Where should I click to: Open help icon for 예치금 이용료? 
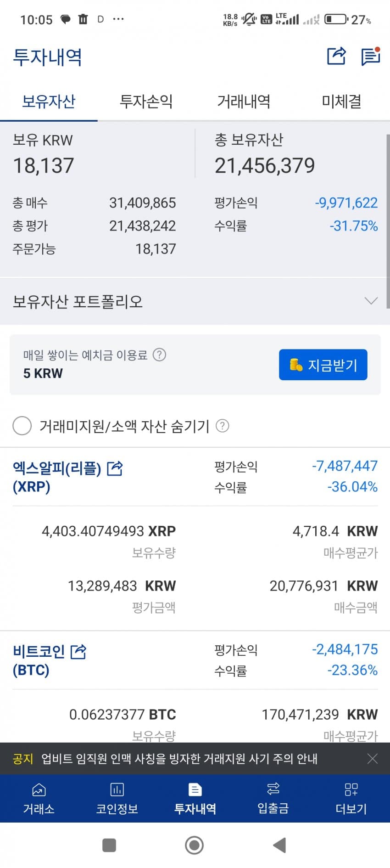pos(159,355)
